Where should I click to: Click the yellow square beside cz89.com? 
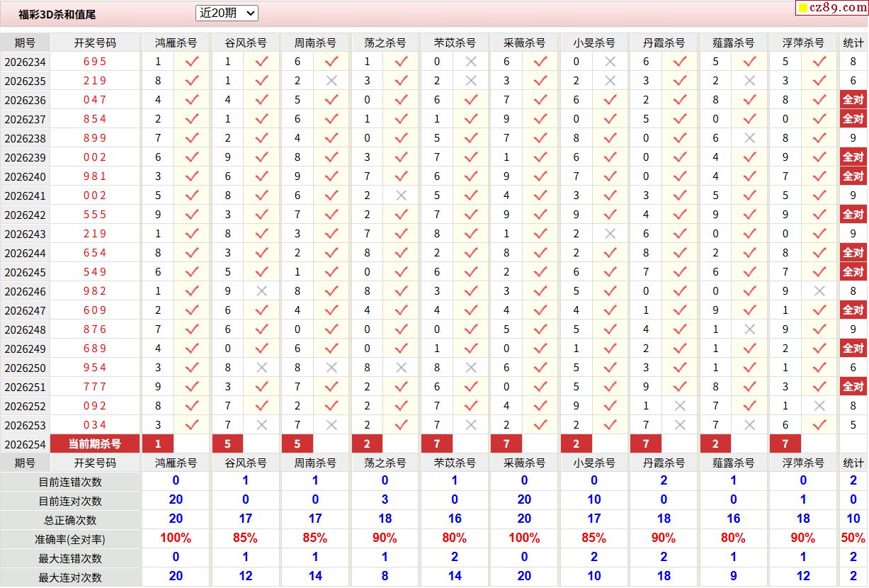pos(802,9)
